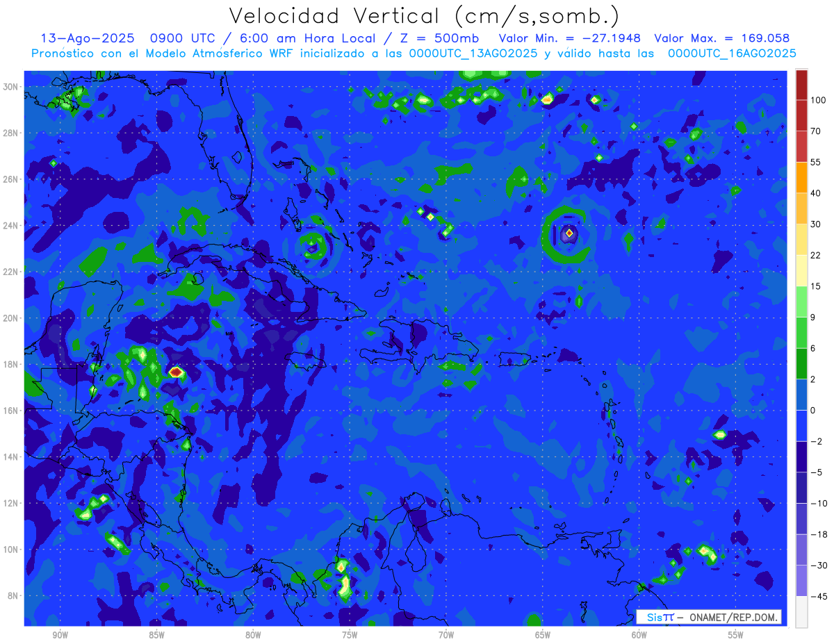834x644 pixels.
Task: Click the longitude label '75W'
Action: pyautogui.click(x=350, y=635)
